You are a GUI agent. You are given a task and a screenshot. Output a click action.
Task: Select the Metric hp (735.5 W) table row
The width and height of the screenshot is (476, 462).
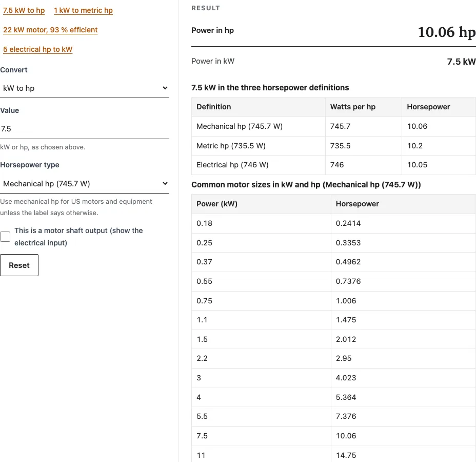[x=333, y=146]
